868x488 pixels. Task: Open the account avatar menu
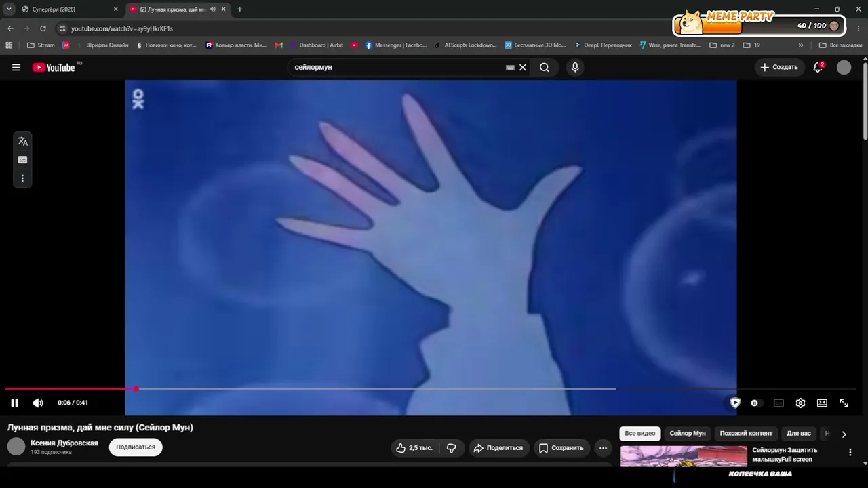844,67
